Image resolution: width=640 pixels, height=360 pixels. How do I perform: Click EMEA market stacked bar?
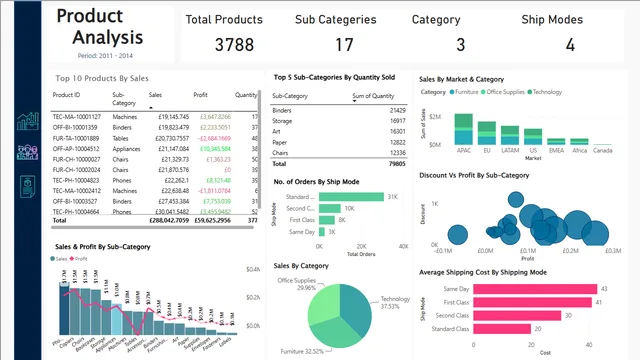556,142
